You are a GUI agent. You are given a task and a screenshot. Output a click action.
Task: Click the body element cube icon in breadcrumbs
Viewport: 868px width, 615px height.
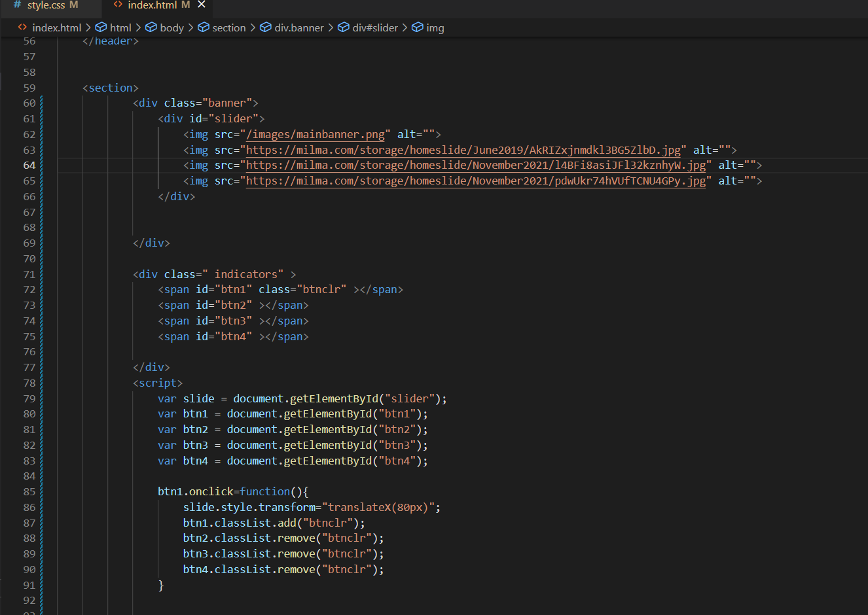(151, 27)
